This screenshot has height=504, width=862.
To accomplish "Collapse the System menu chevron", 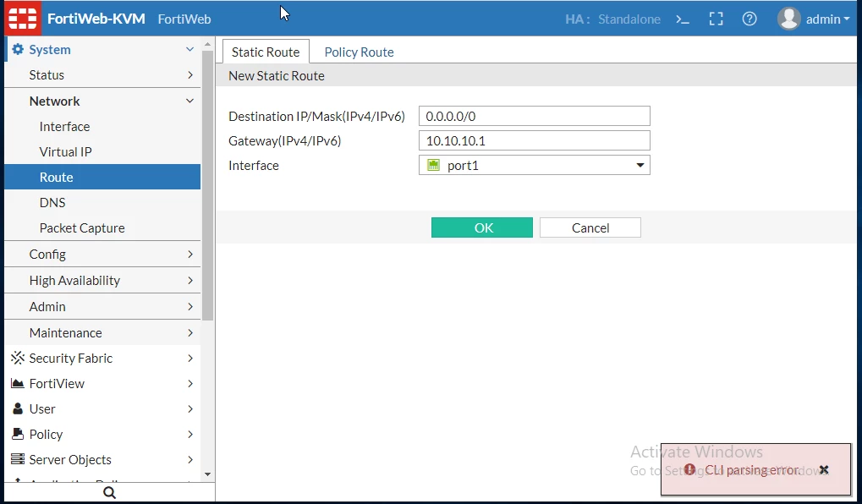I will click(x=189, y=49).
